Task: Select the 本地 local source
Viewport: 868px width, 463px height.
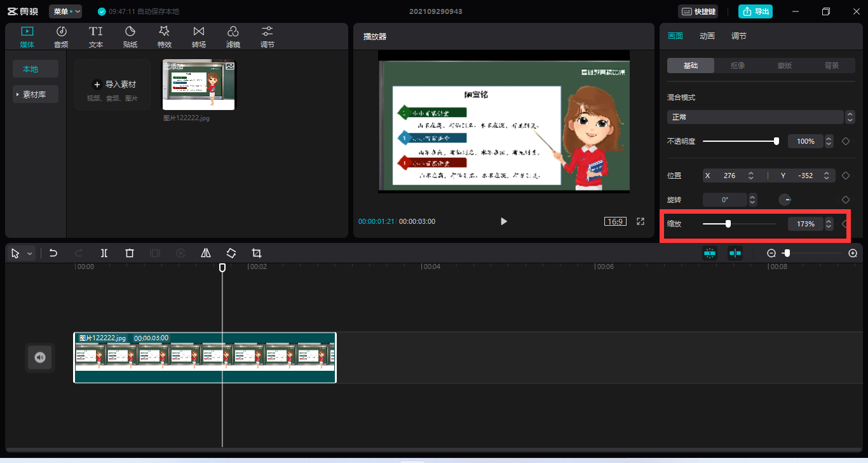Action: coord(36,69)
